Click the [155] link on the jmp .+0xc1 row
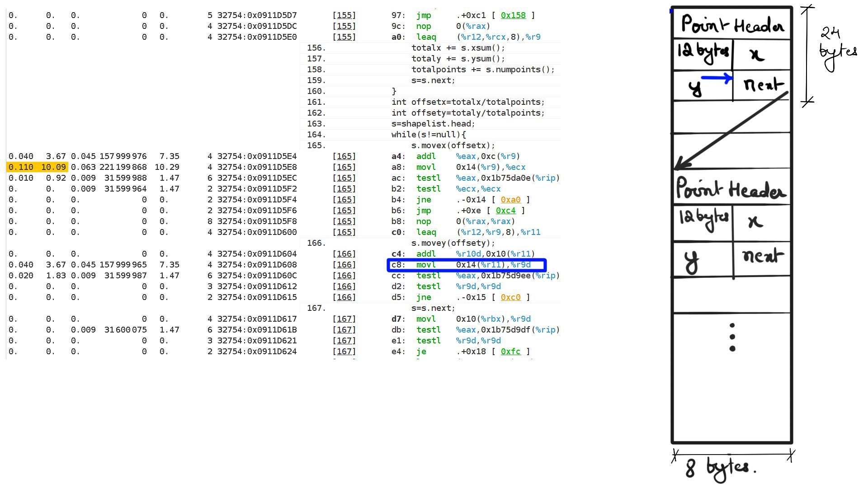 tap(344, 15)
